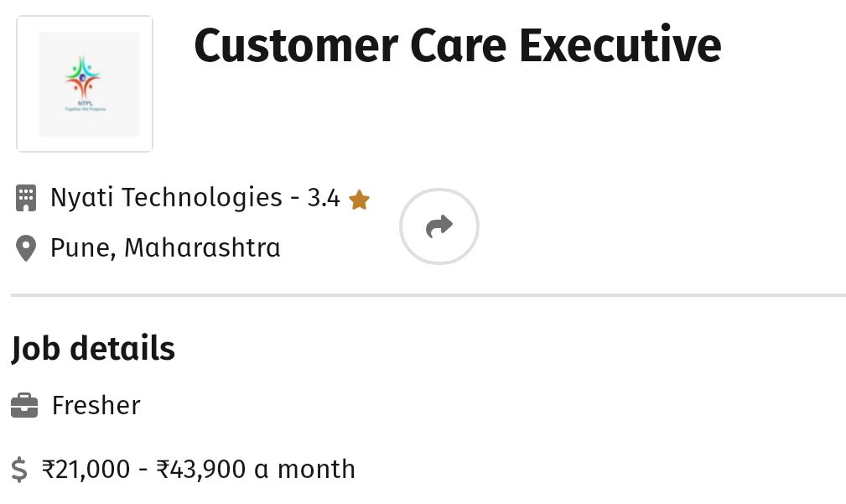The image size is (846, 504).
Task: Open the Nyati Technologies company link
Action: (x=166, y=198)
